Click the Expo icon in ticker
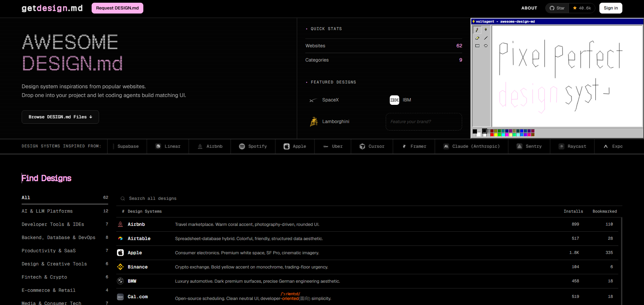This screenshot has height=305, width=644. [x=606, y=146]
